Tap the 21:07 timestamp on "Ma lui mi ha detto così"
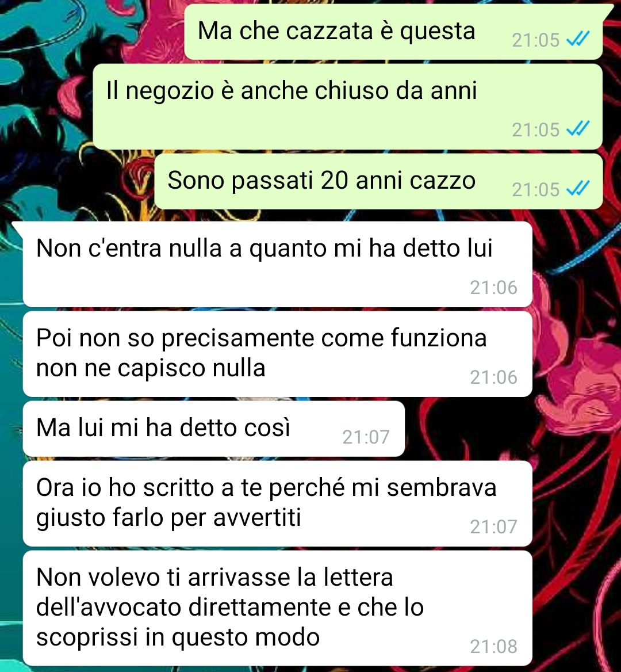Image resolution: width=621 pixels, height=672 pixels. [366, 437]
